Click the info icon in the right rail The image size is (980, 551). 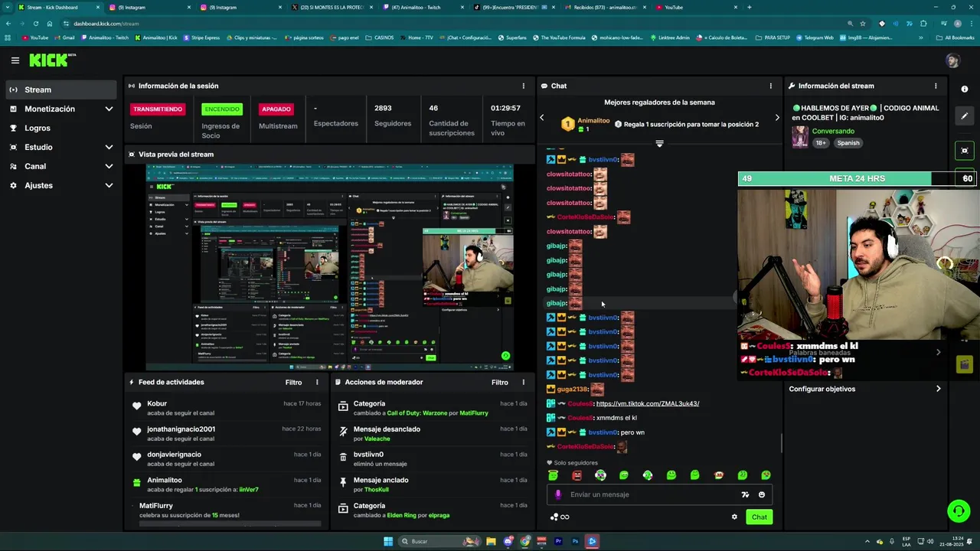[965, 90]
